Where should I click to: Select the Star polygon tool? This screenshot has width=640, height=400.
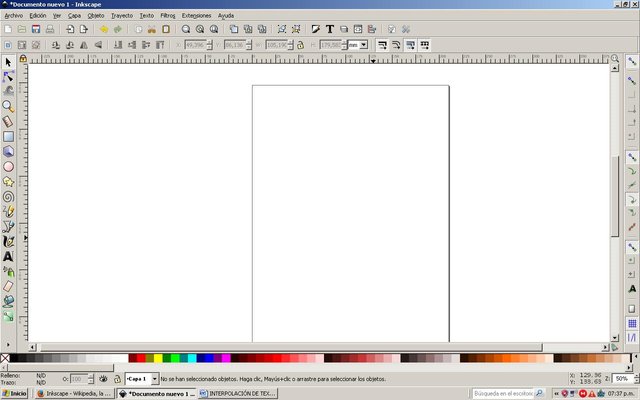click(8, 182)
